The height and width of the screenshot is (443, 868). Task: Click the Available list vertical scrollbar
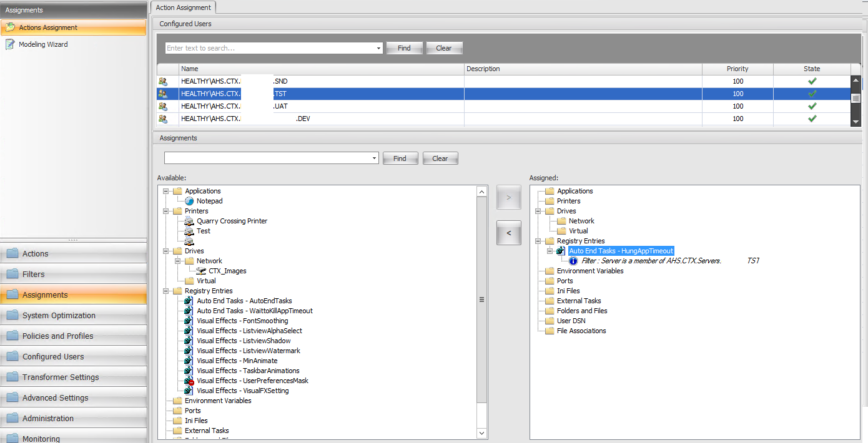click(481, 299)
